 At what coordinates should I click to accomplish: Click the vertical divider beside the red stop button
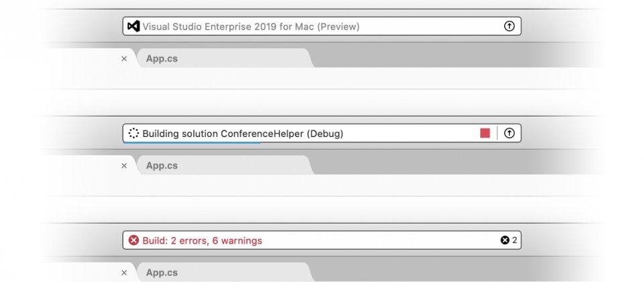tap(497, 133)
